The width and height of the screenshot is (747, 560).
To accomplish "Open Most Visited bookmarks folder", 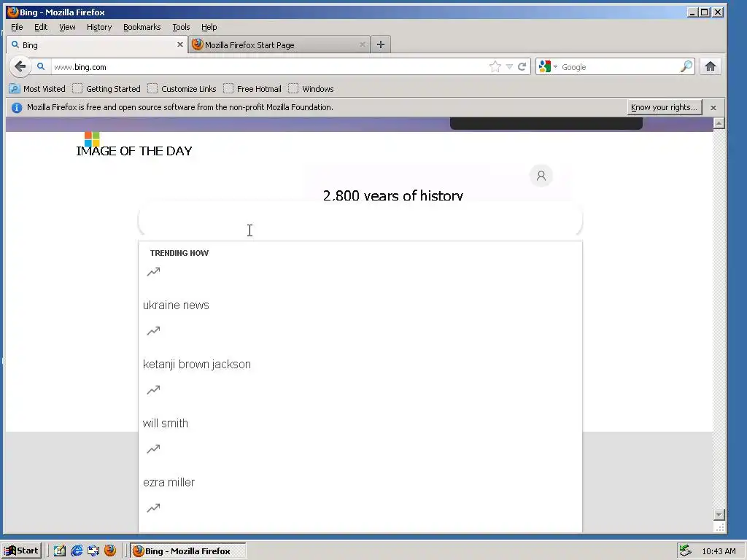I will 37,88.
